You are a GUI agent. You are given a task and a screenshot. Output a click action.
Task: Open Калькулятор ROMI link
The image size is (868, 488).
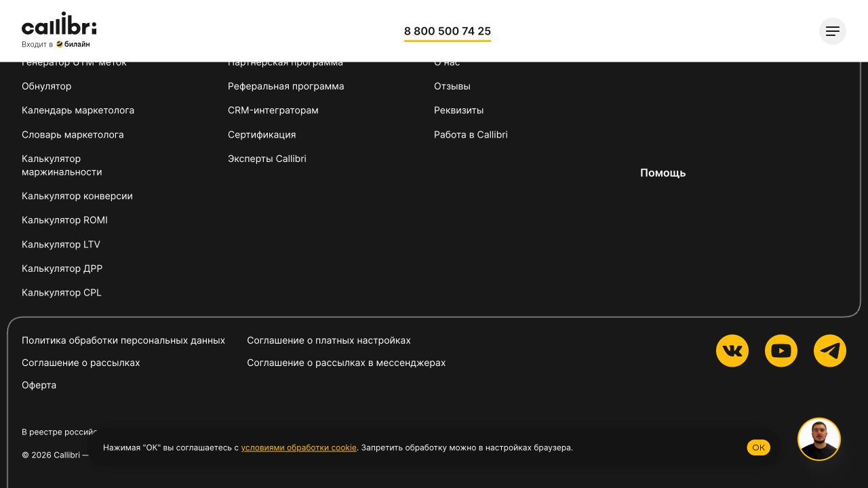click(64, 220)
